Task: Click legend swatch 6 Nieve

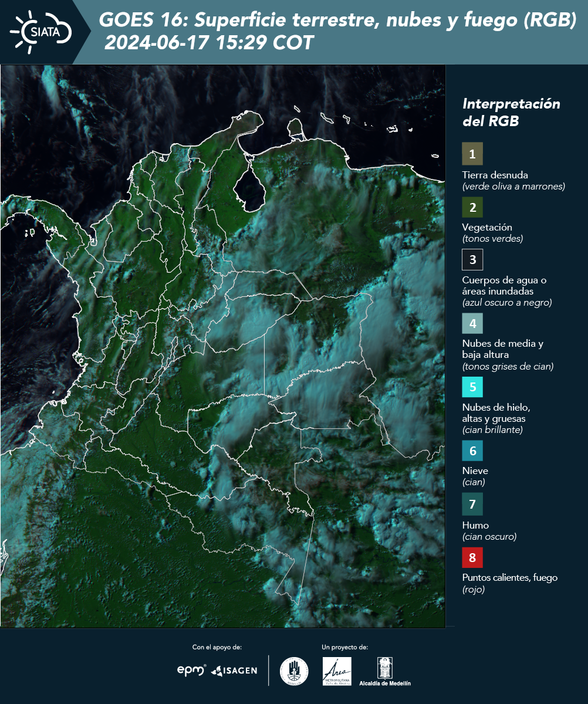Action: tap(472, 451)
